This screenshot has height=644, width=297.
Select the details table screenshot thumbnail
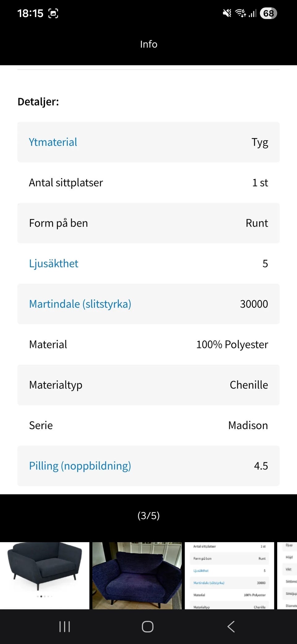point(229,575)
